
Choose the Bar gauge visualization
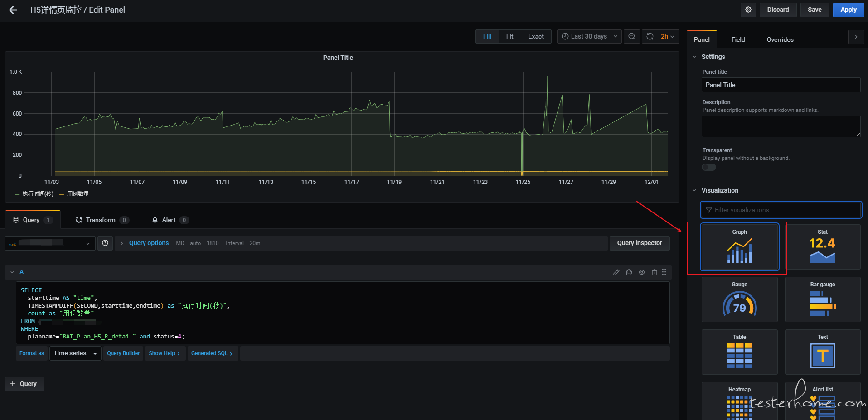tap(823, 299)
